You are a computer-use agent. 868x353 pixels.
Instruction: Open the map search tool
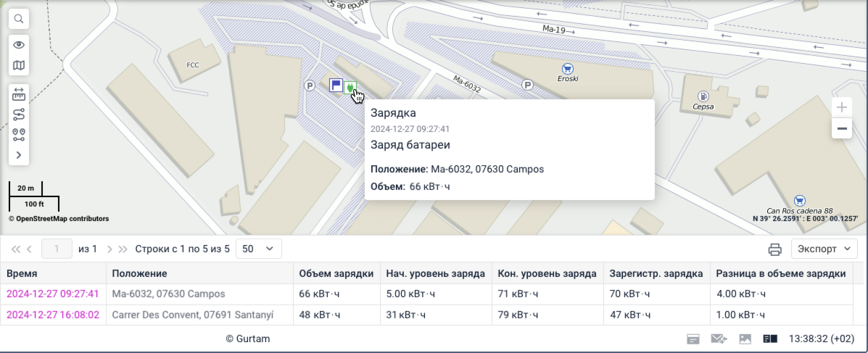[19, 19]
